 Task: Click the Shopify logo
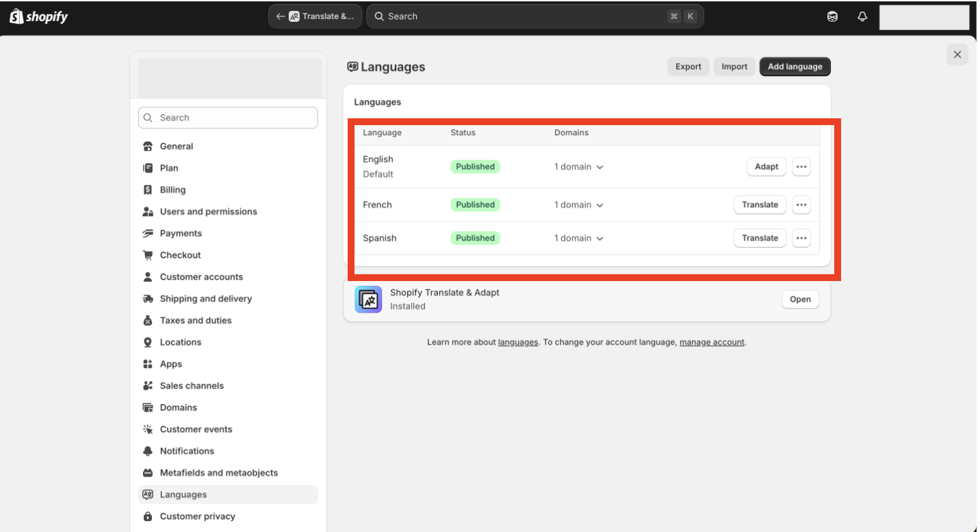click(x=39, y=16)
